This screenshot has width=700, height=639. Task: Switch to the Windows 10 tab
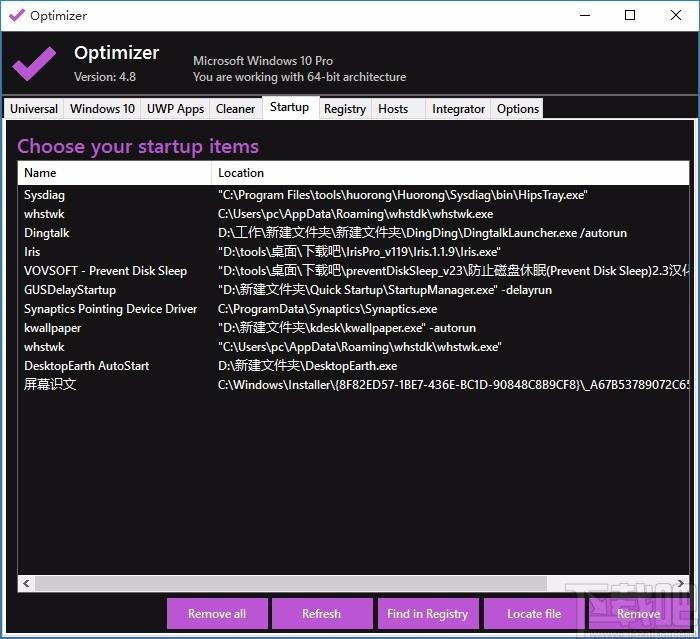(x=102, y=109)
